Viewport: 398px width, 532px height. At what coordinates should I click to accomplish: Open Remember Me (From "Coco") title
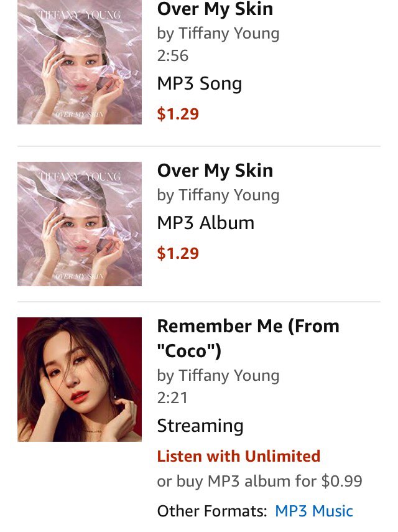tap(248, 338)
